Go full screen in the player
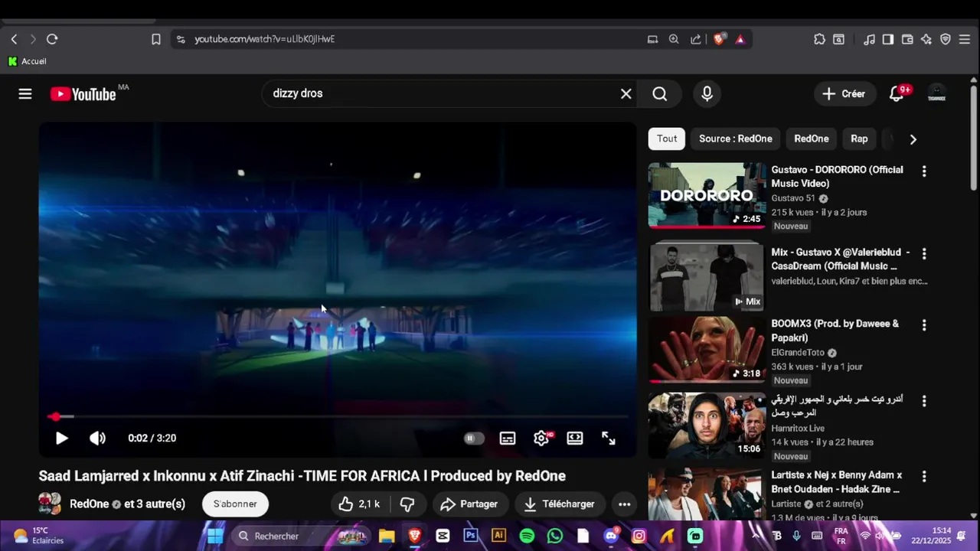Screen dimensions: 980x551 tap(609, 438)
